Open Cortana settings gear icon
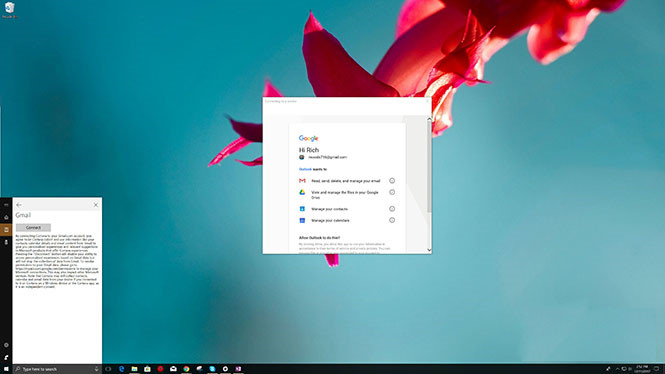This screenshot has height=374, width=665. point(6,345)
